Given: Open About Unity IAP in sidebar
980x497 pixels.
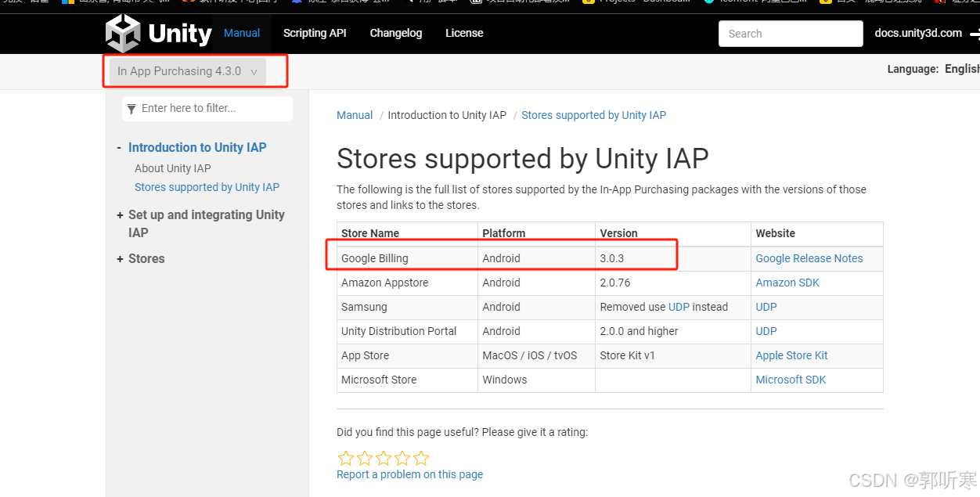Looking at the screenshot, I should [x=173, y=168].
